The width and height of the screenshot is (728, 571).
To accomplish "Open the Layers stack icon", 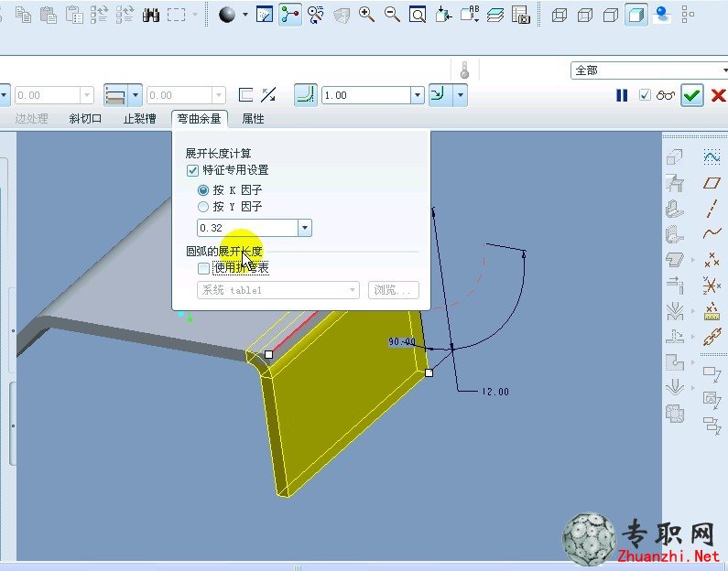I will [495, 15].
